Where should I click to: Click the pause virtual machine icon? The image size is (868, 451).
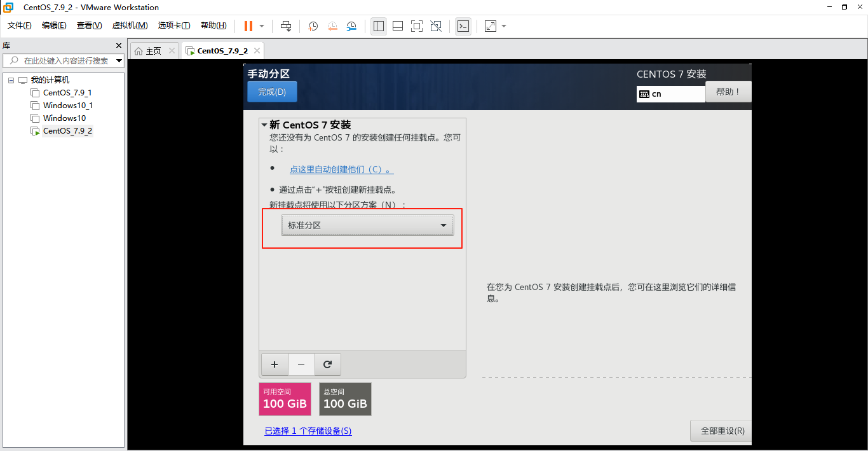tap(248, 26)
